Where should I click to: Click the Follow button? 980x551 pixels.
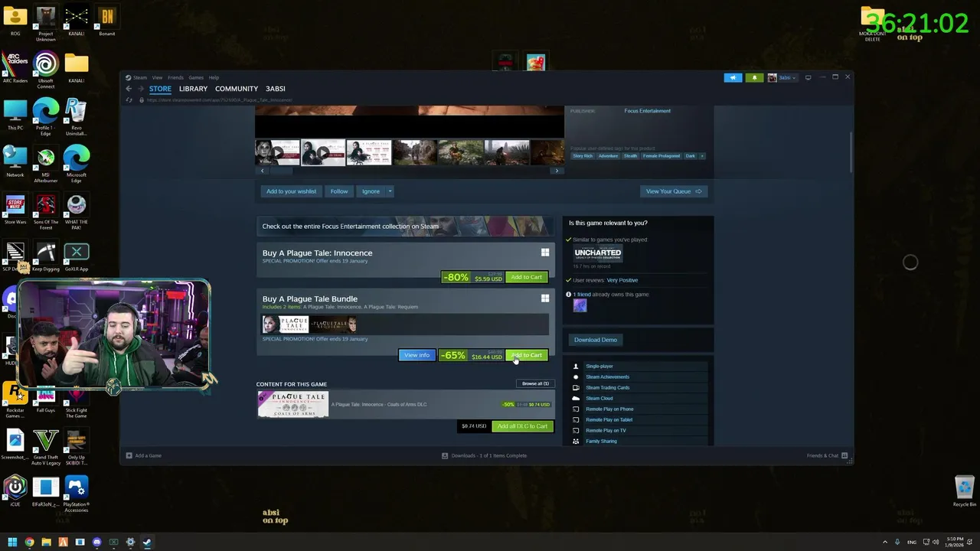[339, 191]
